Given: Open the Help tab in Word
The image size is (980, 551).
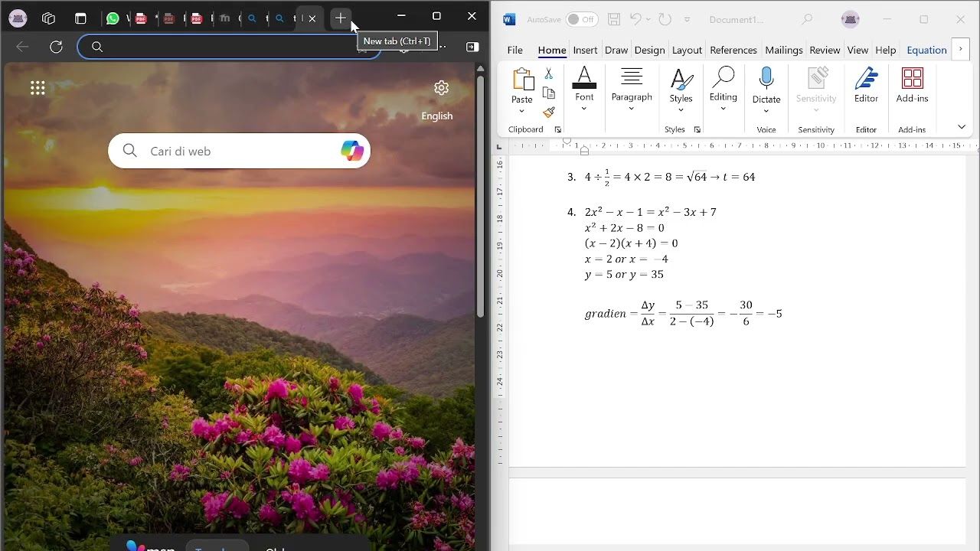Looking at the screenshot, I should 886,50.
